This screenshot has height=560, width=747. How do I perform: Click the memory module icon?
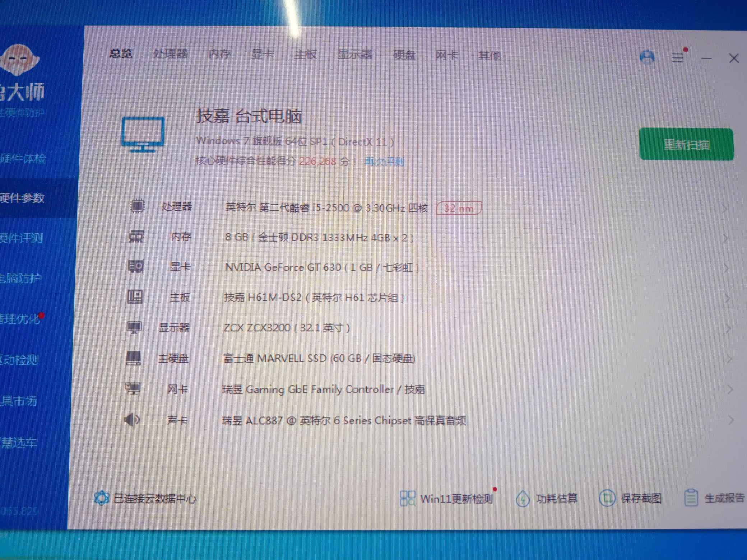136,237
